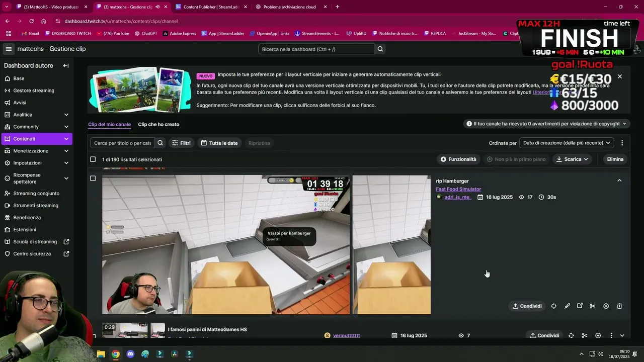The width and height of the screenshot is (644, 362).
Task: Toggle the select-all clips checkbox
Action: click(x=93, y=159)
